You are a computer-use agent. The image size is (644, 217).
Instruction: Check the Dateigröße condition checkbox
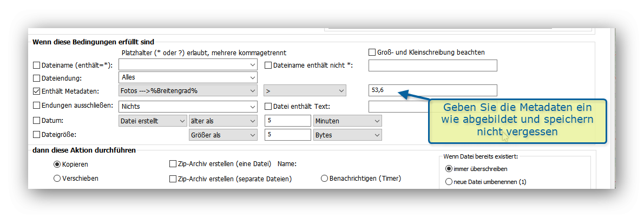(37, 135)
